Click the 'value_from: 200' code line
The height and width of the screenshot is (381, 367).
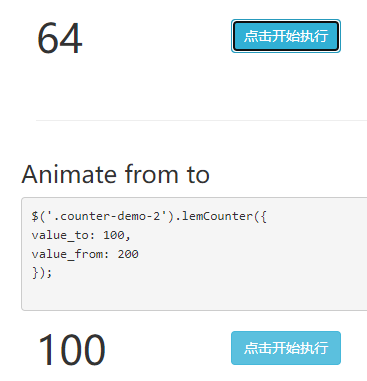85,254
